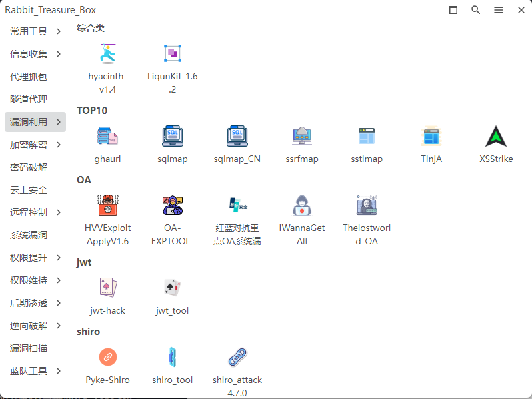This screenshot has height=399, width=532.
Task: Open the ssrfmap tool icon
Action: (x=302, y=137)
